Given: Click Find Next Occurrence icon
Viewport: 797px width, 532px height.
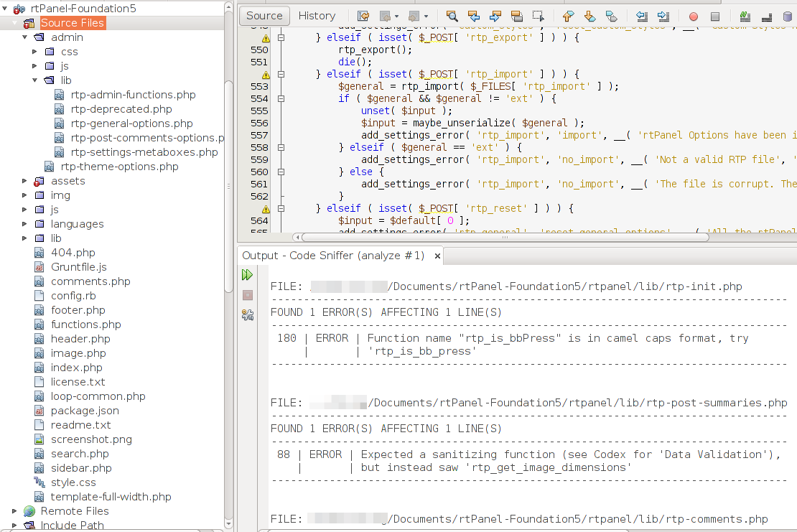Looking at the screenshot, I should (495, 17).
